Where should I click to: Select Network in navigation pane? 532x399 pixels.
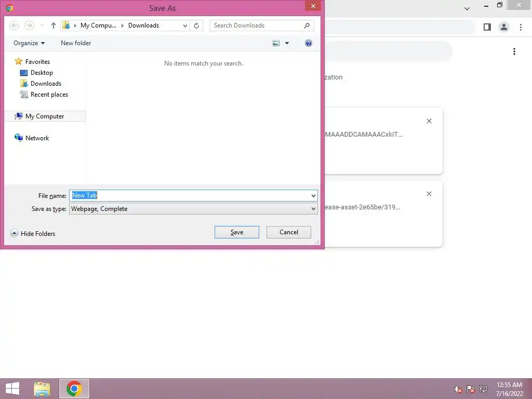point(32,138)
